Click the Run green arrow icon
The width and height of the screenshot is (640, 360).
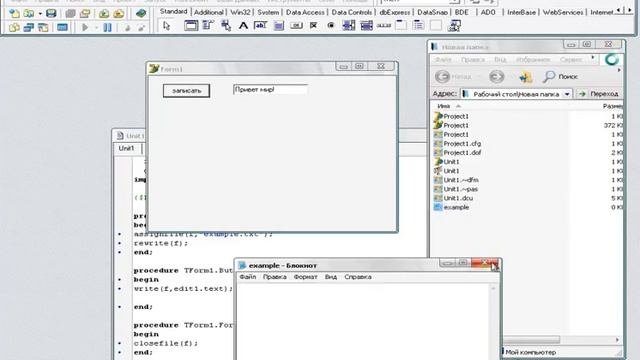[x=85, y=28]
